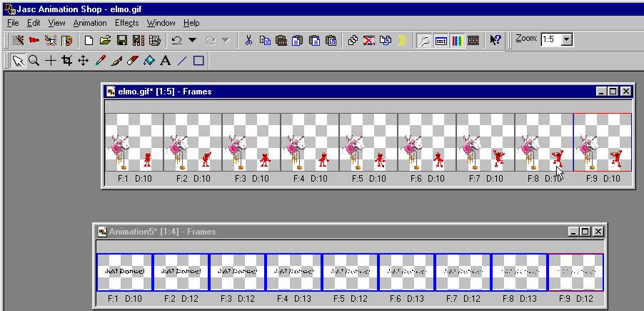Select the Paint Brush tool
644x311 pixels.
(x=116, y=61)
